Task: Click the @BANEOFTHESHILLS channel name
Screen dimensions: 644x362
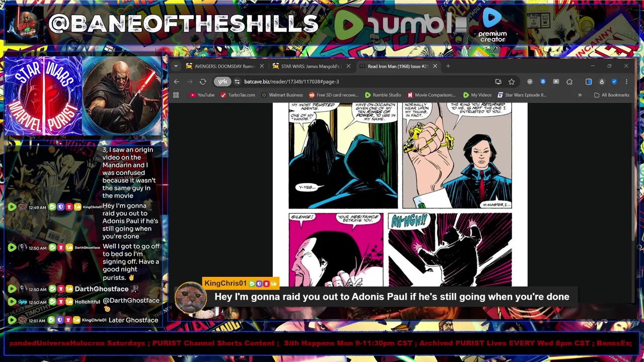Action: click(x=184, y=24)
